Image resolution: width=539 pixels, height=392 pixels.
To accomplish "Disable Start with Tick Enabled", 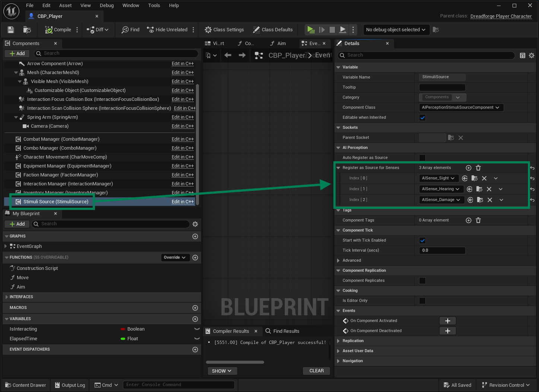I will point(422,240).
